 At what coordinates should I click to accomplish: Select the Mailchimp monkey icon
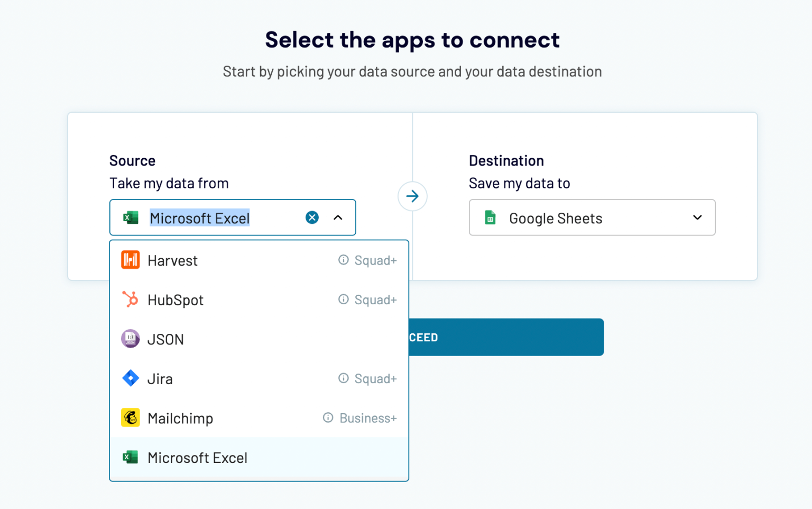click(x=130, y=417)
